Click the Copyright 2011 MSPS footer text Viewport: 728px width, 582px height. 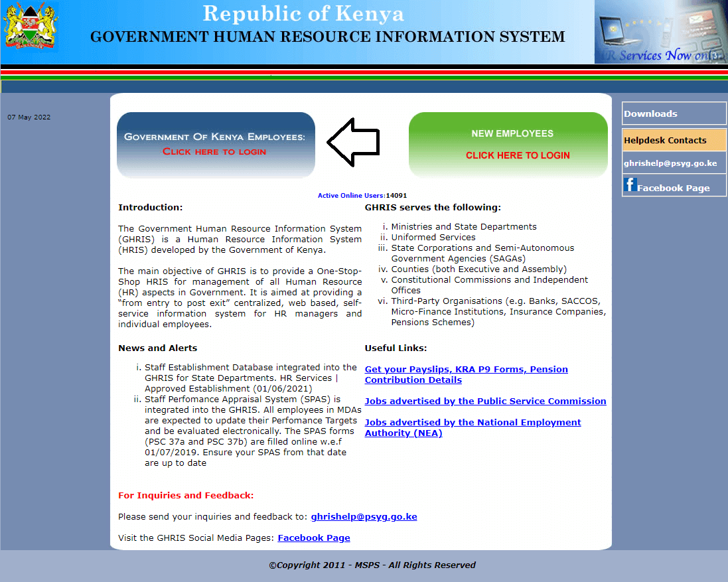coord(372,565)
